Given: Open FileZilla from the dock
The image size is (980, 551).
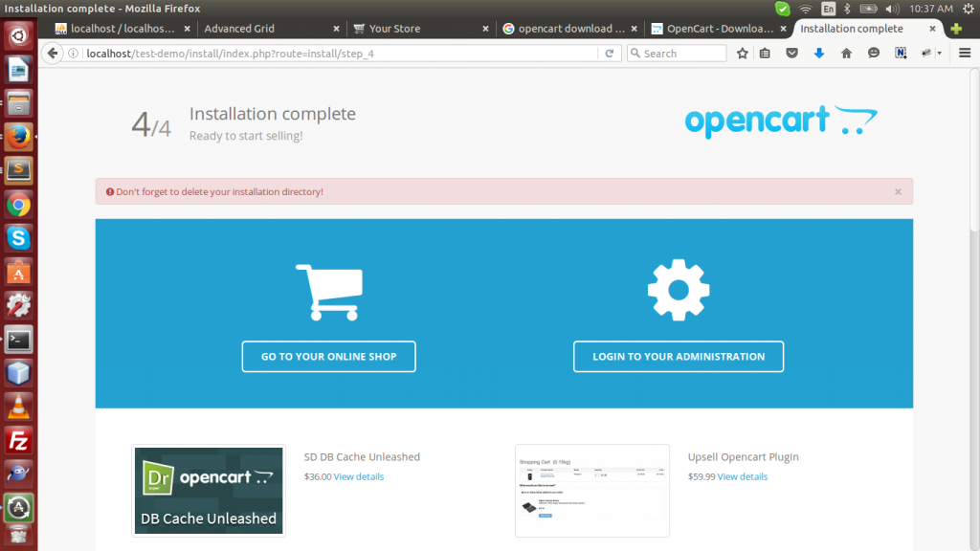Looking at the screenshot, I should tap(18, 441).
